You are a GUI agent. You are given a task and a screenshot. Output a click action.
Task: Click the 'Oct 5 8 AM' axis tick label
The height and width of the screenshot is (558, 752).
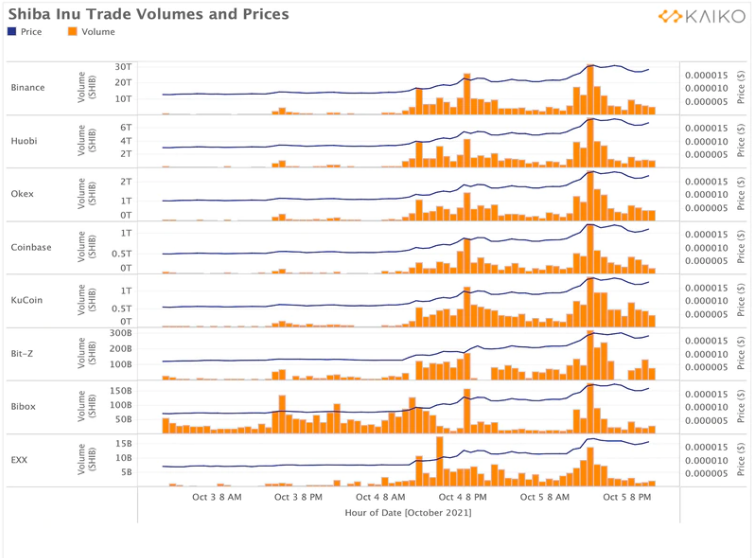545,497
